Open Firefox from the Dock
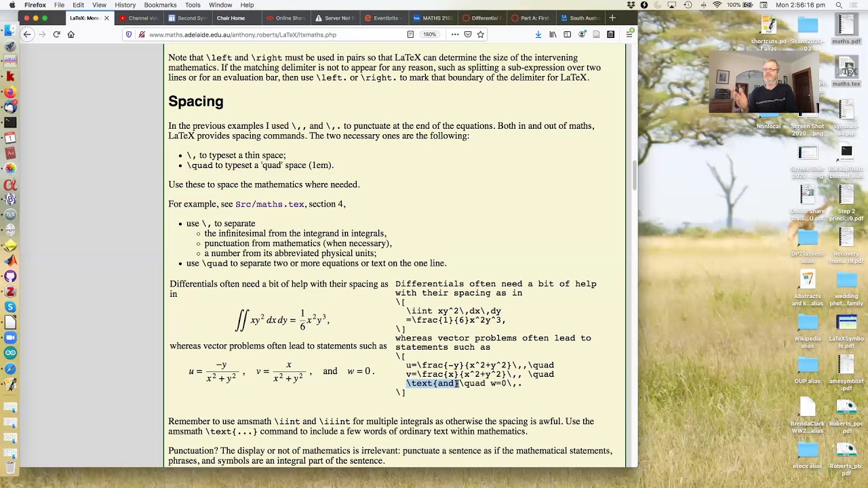 (10, 92)
